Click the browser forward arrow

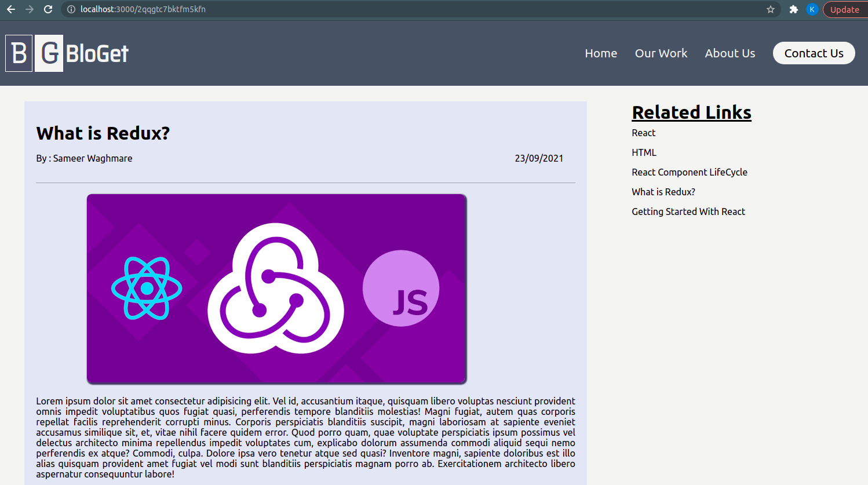[30, 9]
